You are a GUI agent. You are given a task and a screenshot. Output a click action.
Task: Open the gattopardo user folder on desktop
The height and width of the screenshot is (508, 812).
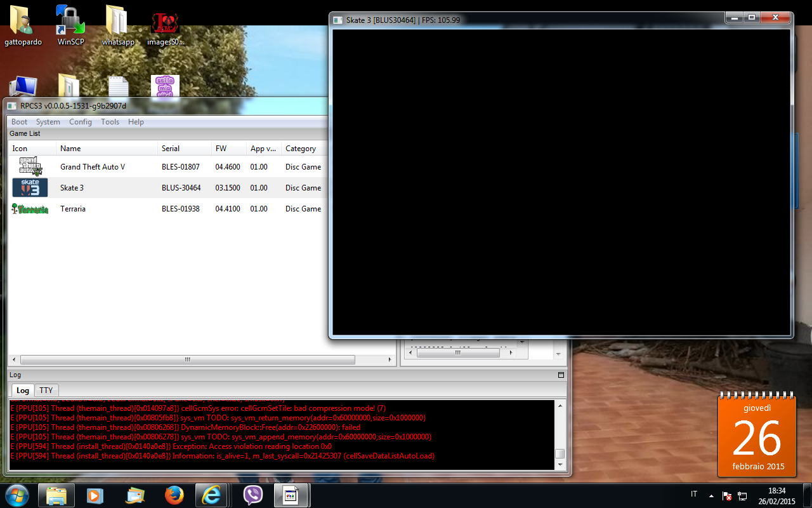(23, 25)
